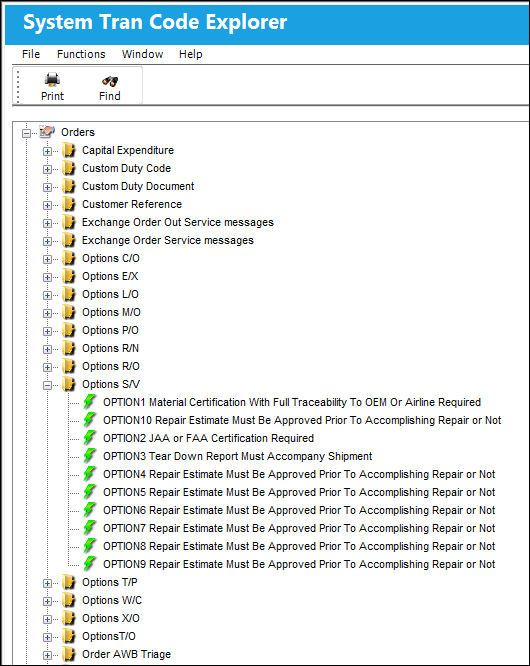The image size is (530, 666).
Task: Collapse the Orders root node
Action: [x=26, y=133]
